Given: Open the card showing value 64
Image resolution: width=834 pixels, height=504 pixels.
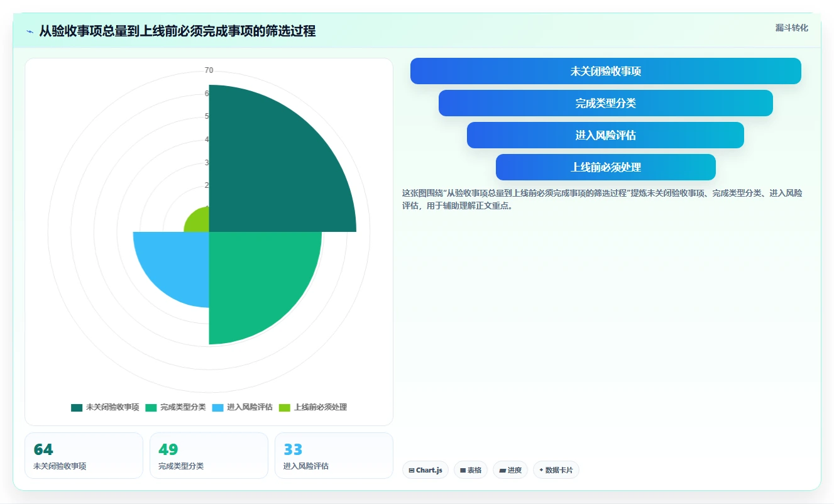Looking at the screenshot, I should point(84,456).
